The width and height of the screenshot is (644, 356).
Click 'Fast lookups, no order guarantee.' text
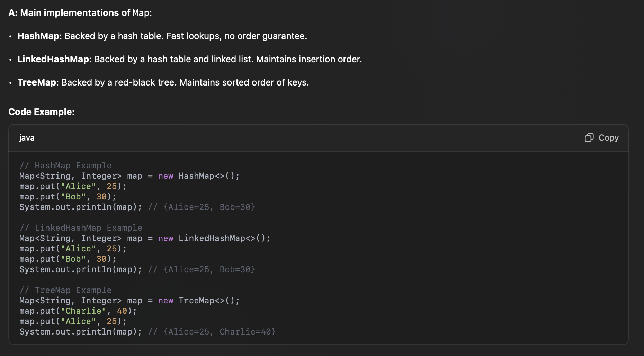(x=237, y=36)
